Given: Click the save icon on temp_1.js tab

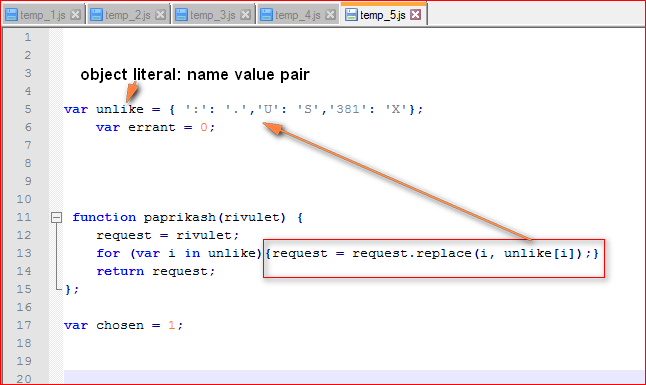Looking at the screenshot, I should point(12,15).
